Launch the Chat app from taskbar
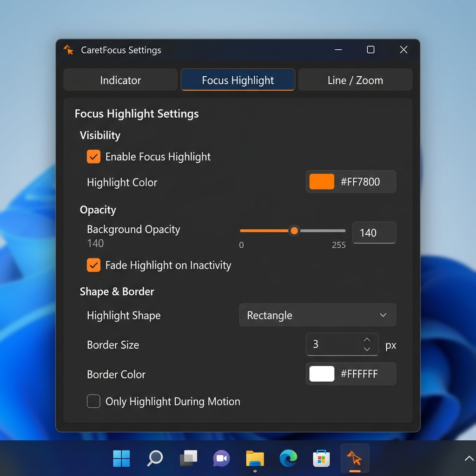Image resolution: width=476 pixels, height=476 pixels. [x=221, y=458]
